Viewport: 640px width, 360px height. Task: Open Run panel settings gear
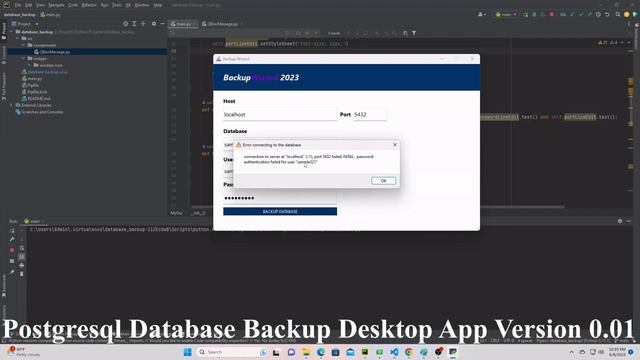(620, 221)
